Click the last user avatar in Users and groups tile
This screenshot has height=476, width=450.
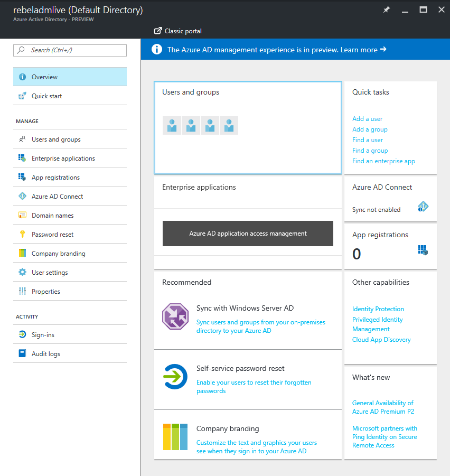pyautogui.click(x=229, y=125)
